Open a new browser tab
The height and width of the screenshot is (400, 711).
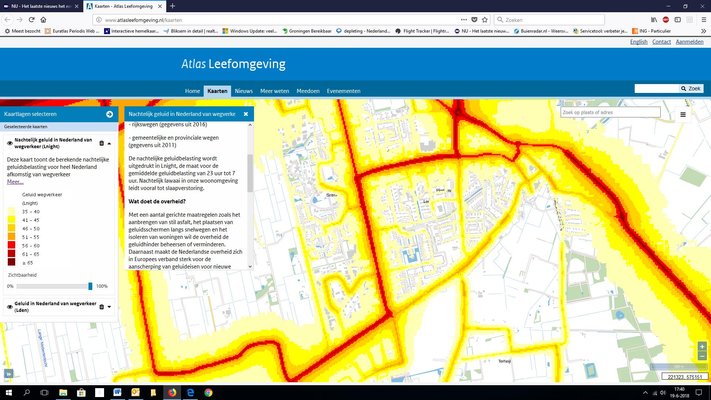172,6
